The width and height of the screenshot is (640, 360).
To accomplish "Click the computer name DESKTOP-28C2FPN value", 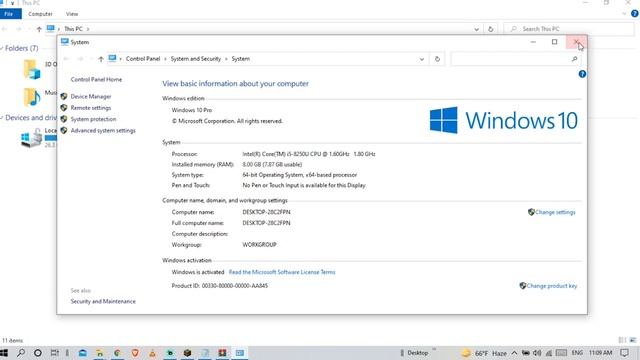I will (x=266, y=212).
